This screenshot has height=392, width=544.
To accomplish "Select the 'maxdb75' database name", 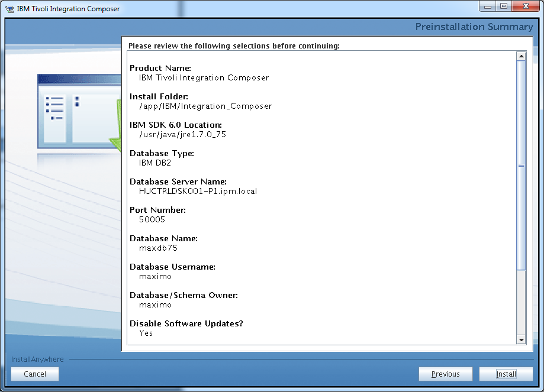I will [158, 248].
